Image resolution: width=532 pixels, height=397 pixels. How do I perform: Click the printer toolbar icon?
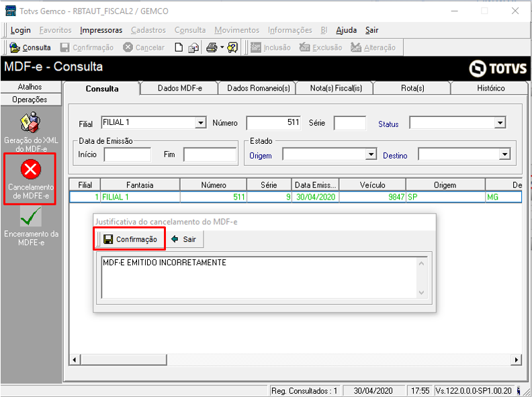[212, 48]
